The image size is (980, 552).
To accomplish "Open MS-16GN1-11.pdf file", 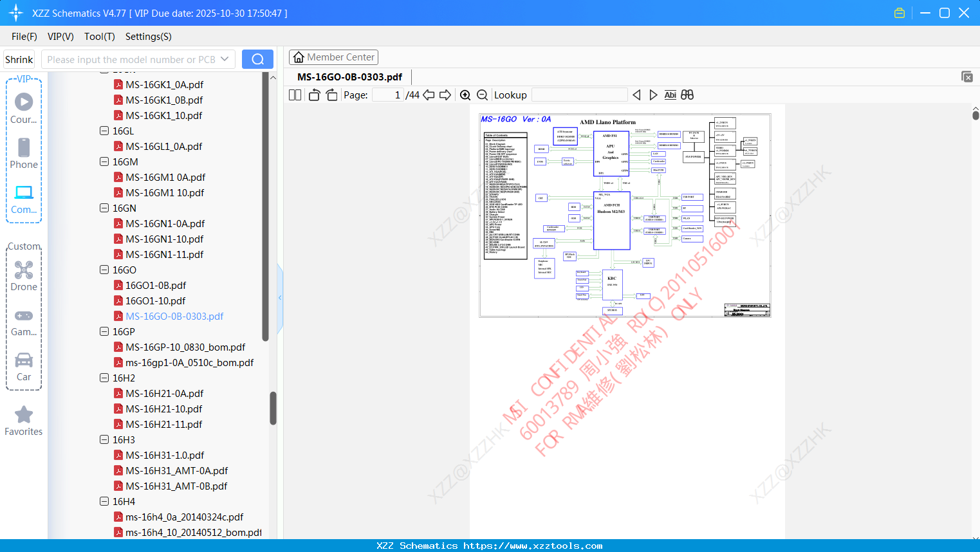I will (164, 254).
